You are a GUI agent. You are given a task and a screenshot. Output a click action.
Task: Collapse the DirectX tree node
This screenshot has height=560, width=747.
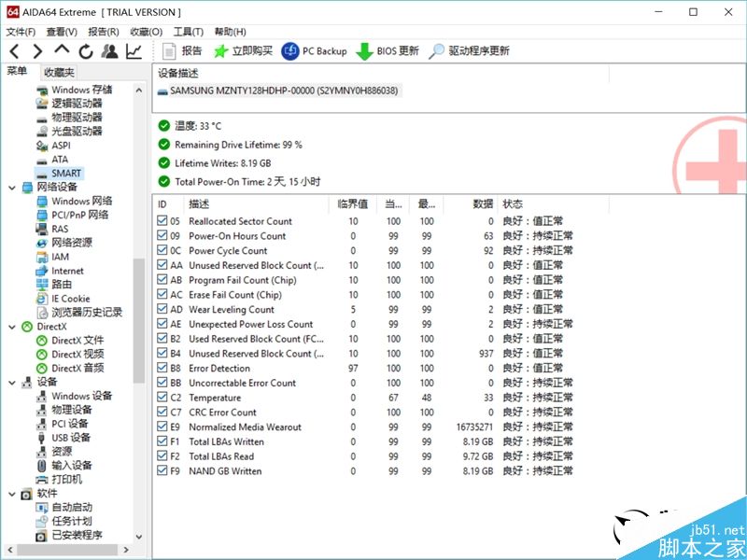pyautogui.click(x=12, y=327)
